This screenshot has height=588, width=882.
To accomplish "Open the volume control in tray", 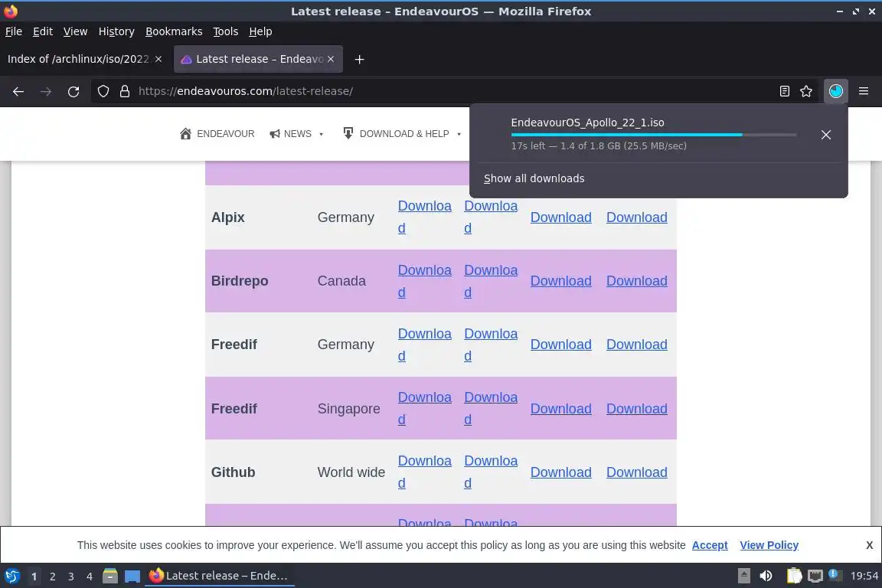I will [766, 576].
